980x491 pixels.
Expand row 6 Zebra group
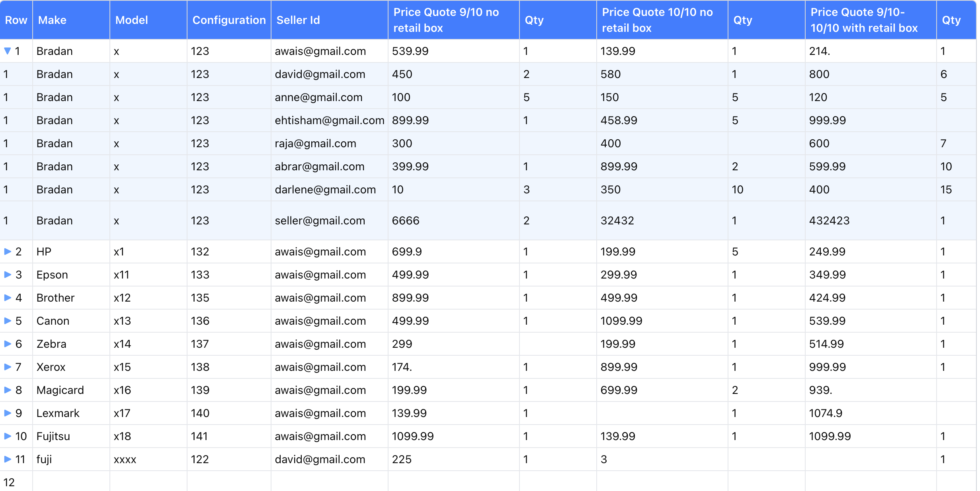pyautogui.click(x=8, y=344)
